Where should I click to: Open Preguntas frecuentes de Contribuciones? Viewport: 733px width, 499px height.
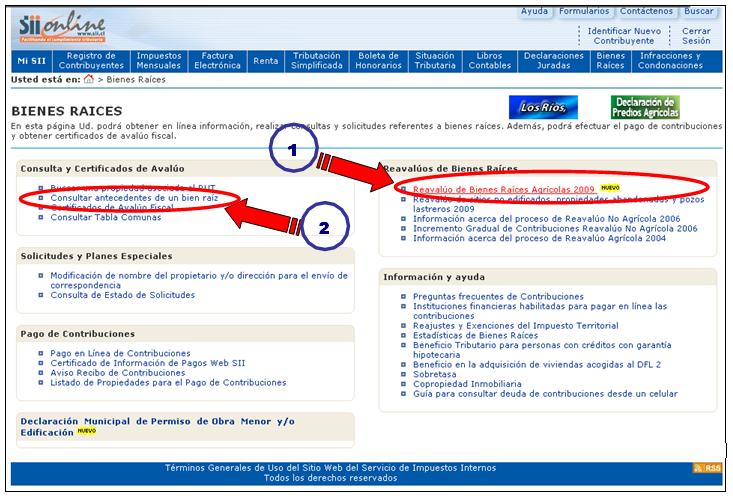click(x=498, y=297)
